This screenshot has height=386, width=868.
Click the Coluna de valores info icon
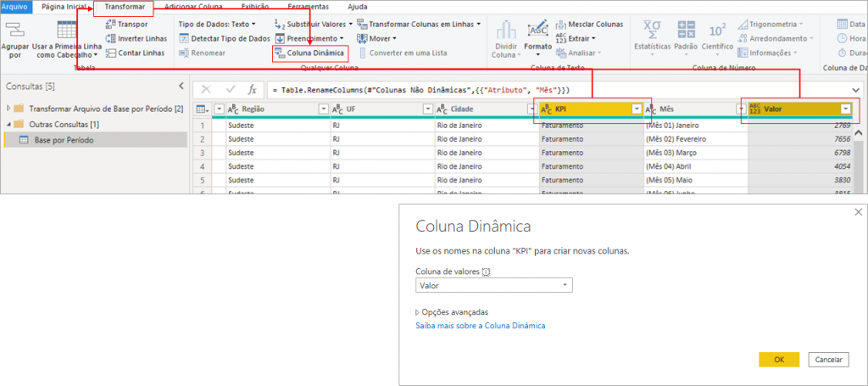click(487, 271)
